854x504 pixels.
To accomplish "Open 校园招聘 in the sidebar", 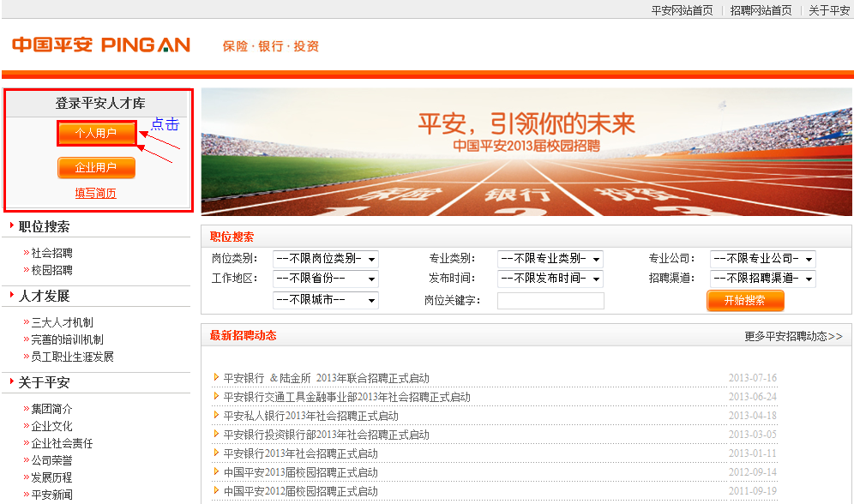I will [52, 270].
